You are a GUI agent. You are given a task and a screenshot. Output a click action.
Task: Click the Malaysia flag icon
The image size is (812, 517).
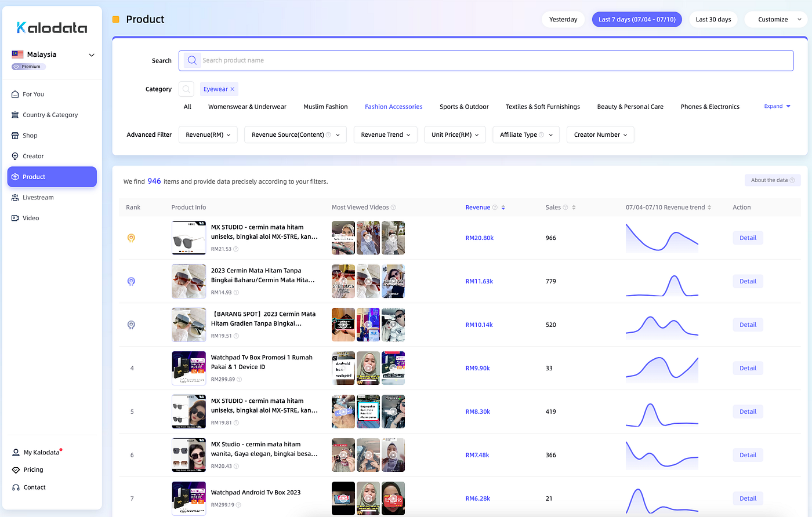(x=17, y=54)
